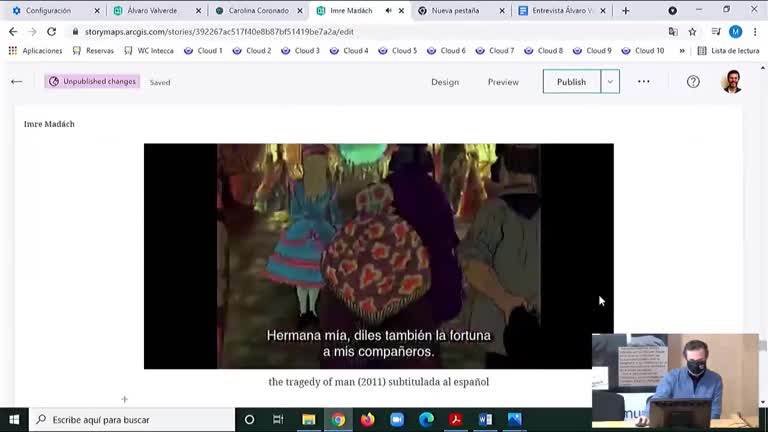
Task: Open the Cloud 1 bookmark
Action: click(x=203, y=50)
